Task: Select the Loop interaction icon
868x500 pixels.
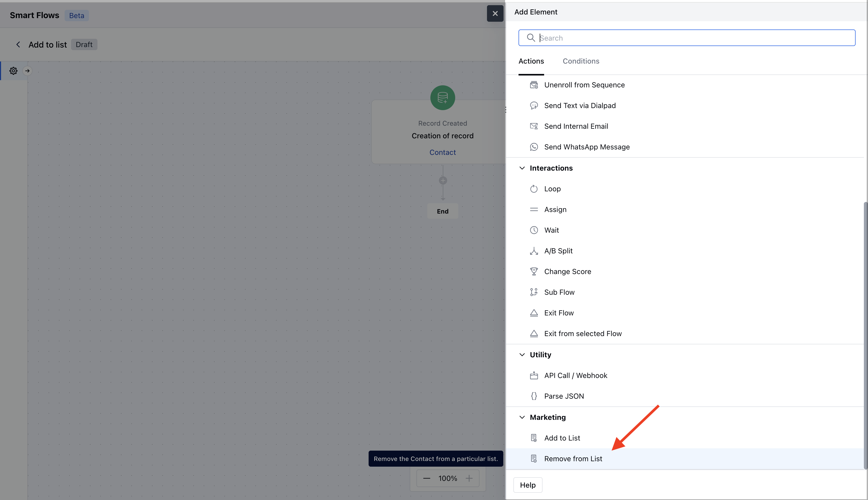Action: tap(534, 188)
